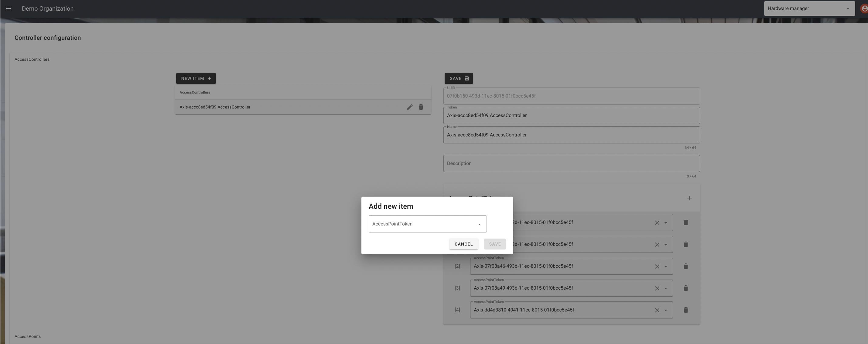Click into the Token input field
Viewport: 868px width, 344px height.
tap(572, 116)
